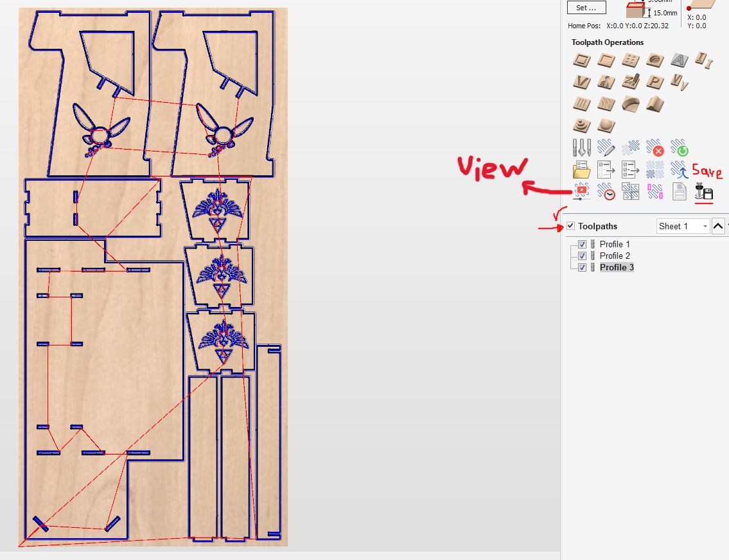This screenshot has height=560, width=729.
Task: Click the double V inlay toolpath icon
Action: [680, 82]
